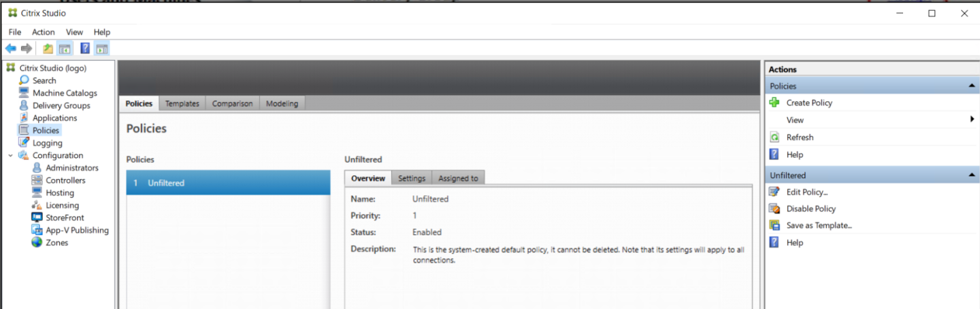
Task: Click the StoreFront monitor icon
Action: tap(37, 218)
